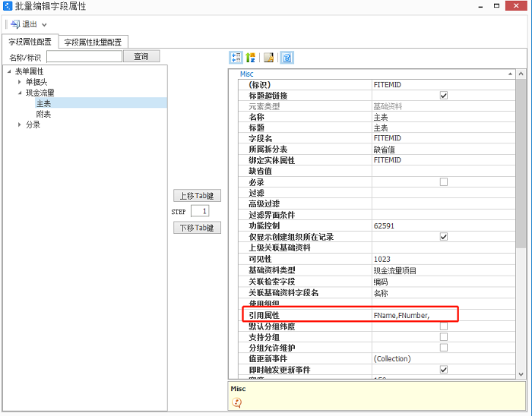
Task: Click the app icon in the title bar
Action: pos(8,6)
